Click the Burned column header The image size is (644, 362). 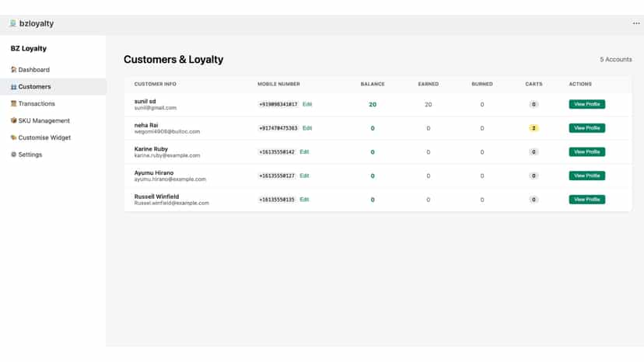(482, 84)
